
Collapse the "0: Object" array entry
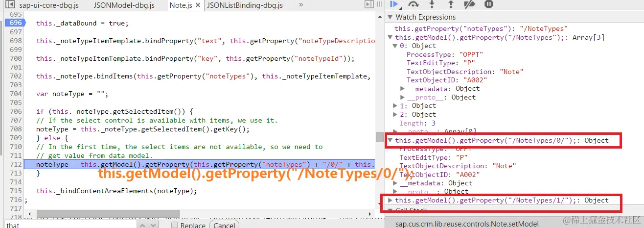[x=395, y=46]
